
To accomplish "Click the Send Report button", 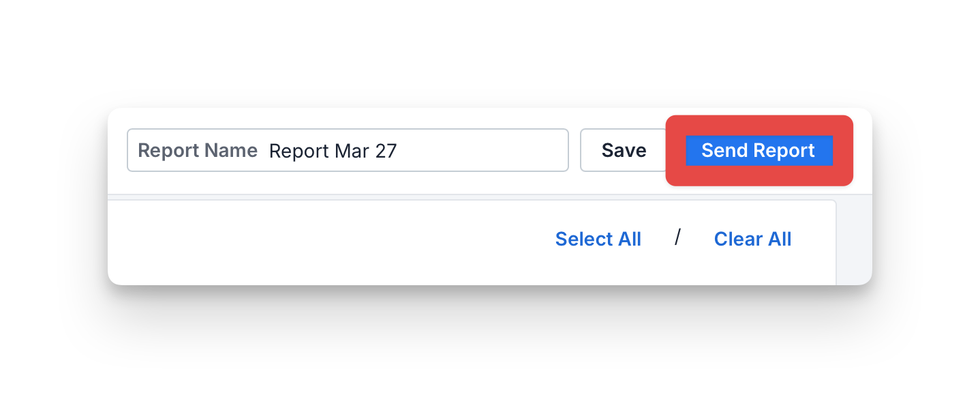I will (x=759, y=150).
